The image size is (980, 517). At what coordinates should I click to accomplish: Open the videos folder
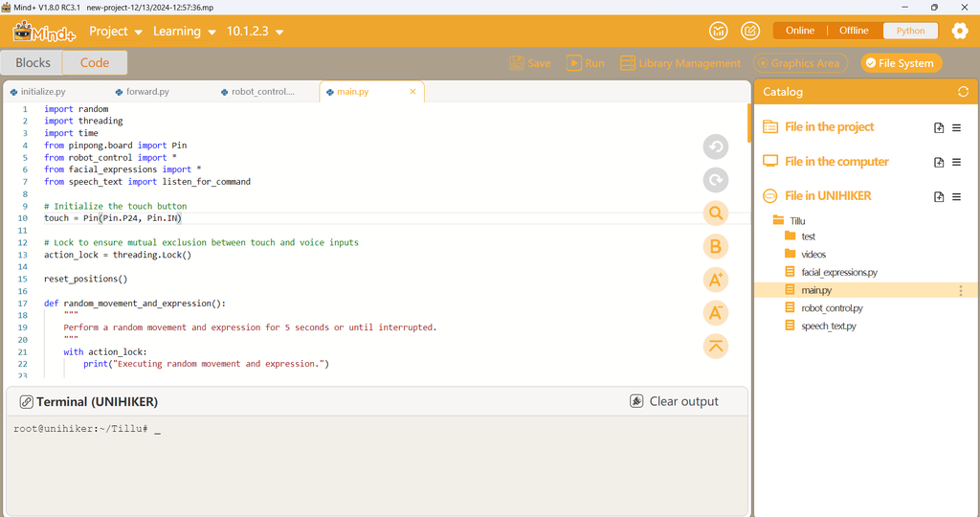click(805, 254)
